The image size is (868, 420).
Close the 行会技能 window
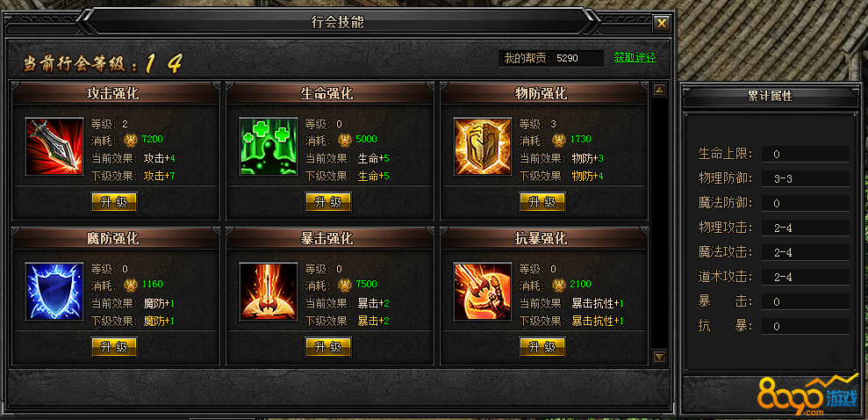click(662, 23)
